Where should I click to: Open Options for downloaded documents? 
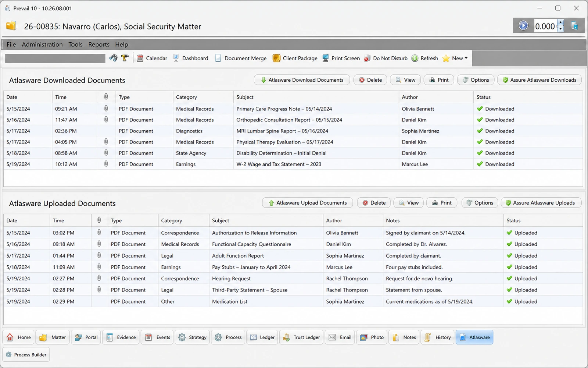pyautogui.click(x=476, y=80)
